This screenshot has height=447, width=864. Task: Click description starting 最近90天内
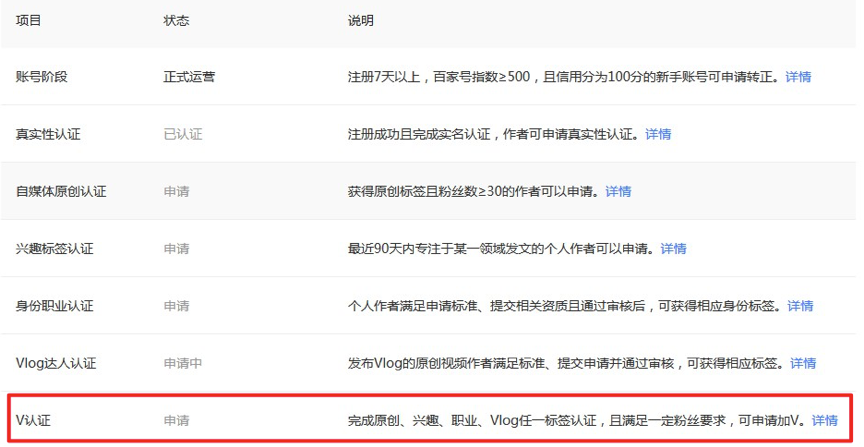pyautogui.click(x=503, y=249)
